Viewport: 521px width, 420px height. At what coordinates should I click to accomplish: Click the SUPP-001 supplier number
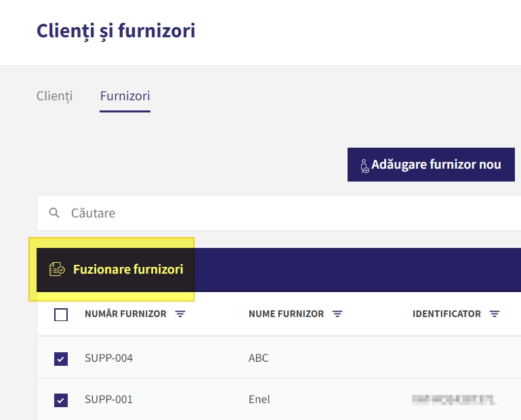tap(108, 400)
